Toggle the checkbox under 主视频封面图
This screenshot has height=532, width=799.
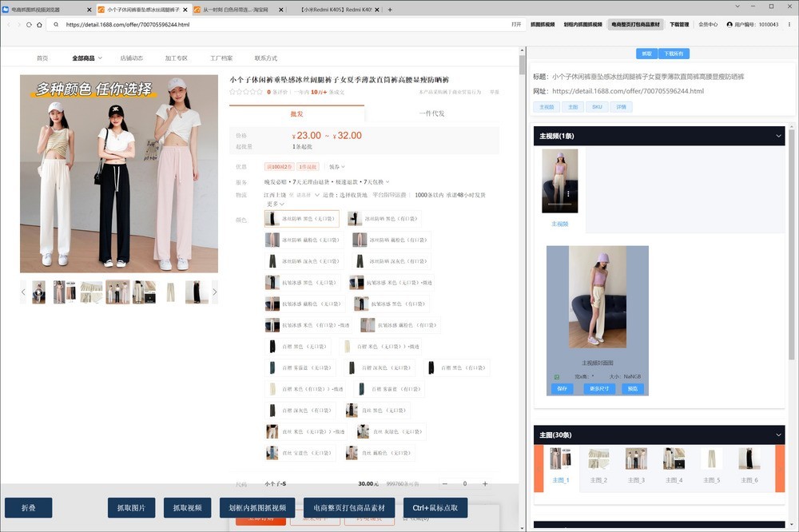[x=557, y=376]
